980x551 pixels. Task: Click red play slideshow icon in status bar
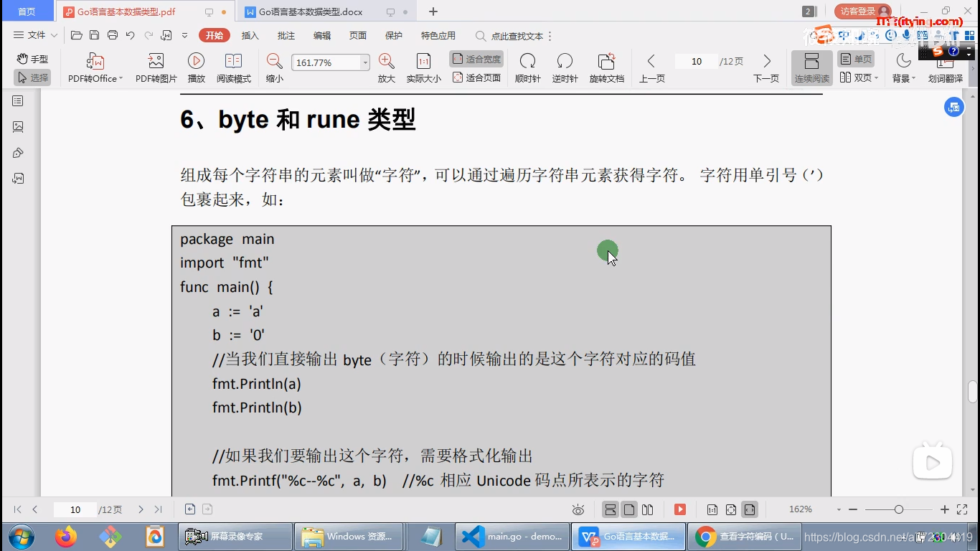[680, 509]
